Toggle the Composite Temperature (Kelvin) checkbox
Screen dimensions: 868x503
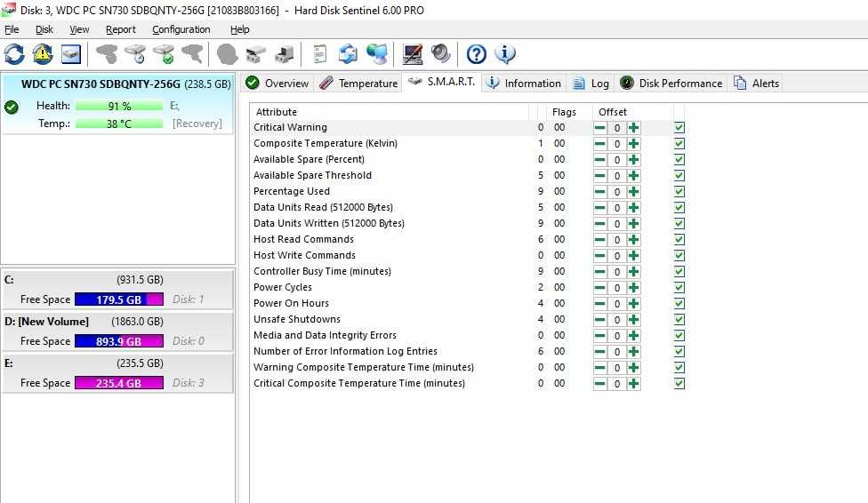point(679,144)
